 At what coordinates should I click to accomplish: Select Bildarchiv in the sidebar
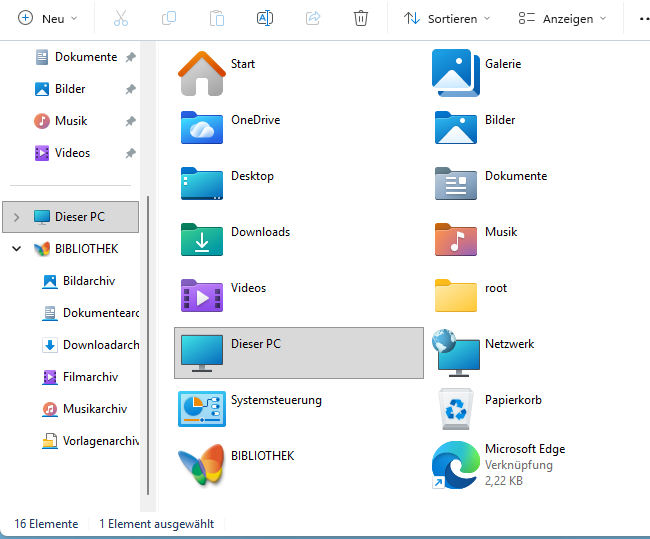[x=90, y=281]
